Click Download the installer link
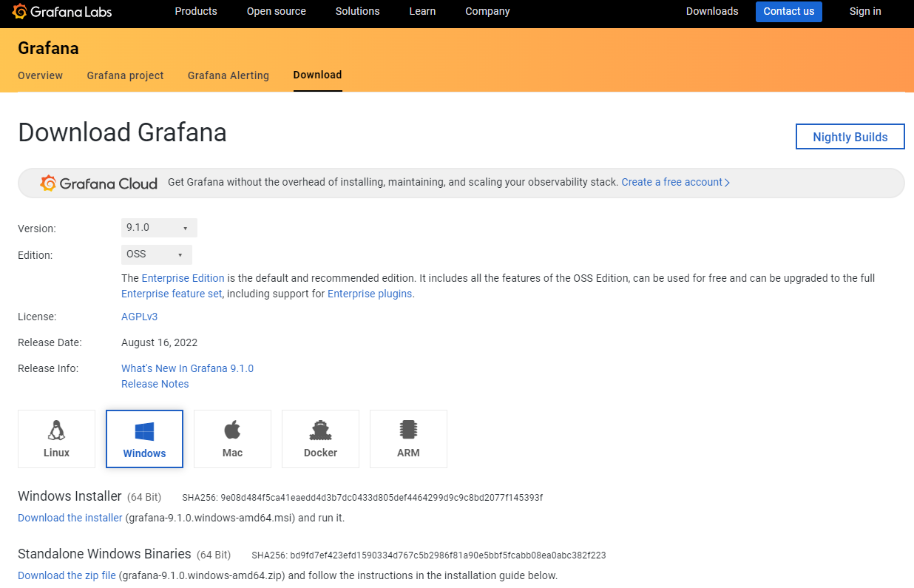 click(x=70, y=518)
